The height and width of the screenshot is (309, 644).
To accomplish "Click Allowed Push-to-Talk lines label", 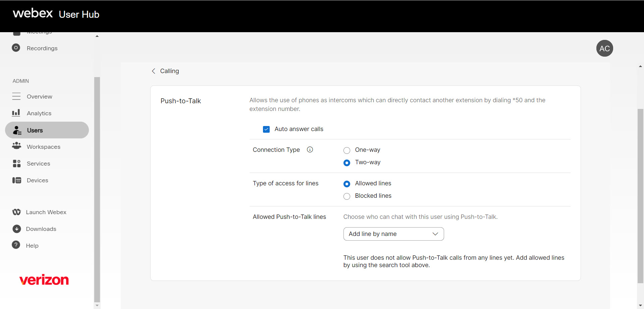I will 289,217.
